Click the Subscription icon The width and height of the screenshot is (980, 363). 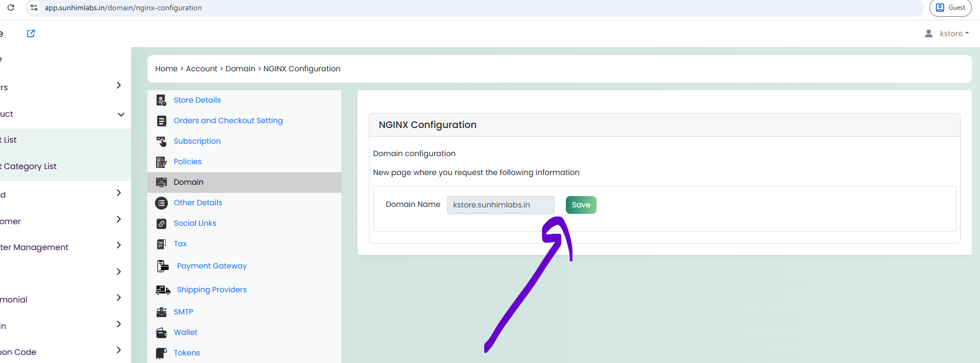pyautogui.click(x=161, y=142)
